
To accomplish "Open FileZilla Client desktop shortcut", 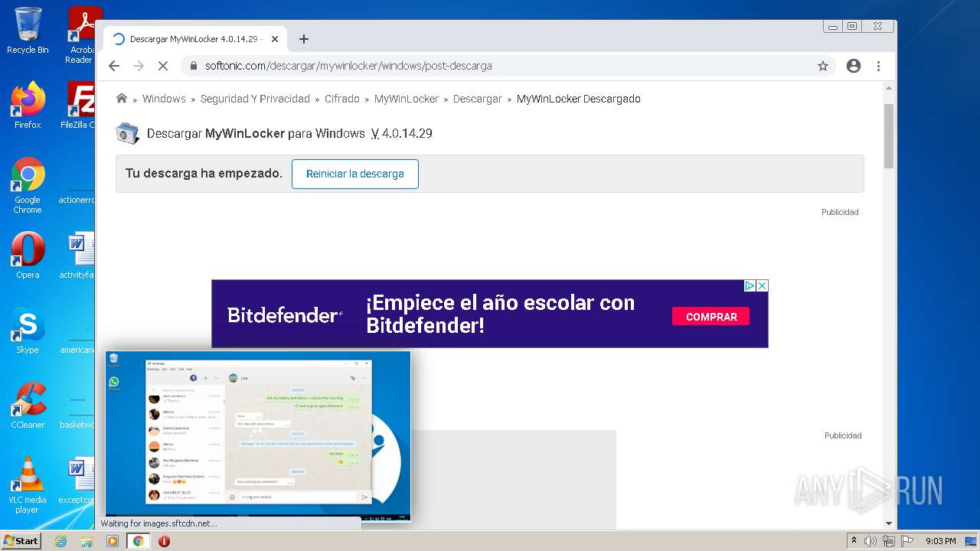I will (x=80, y=106).
